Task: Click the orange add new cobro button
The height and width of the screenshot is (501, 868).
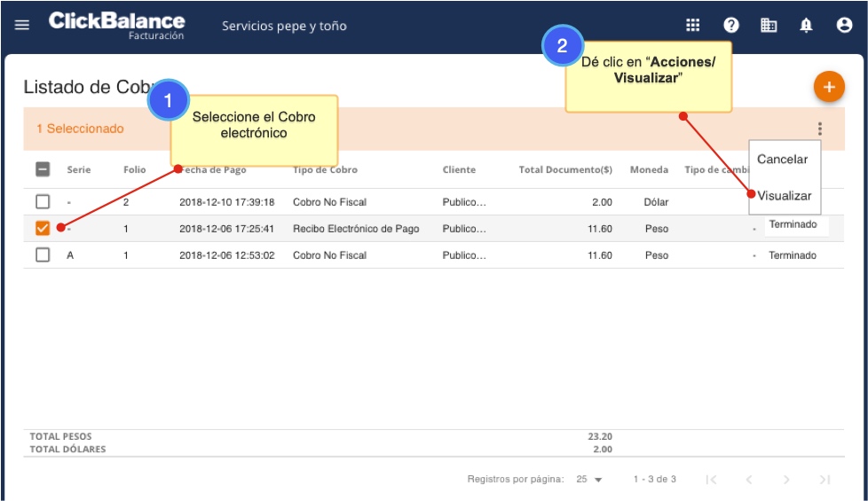Action: click(829, 87)
